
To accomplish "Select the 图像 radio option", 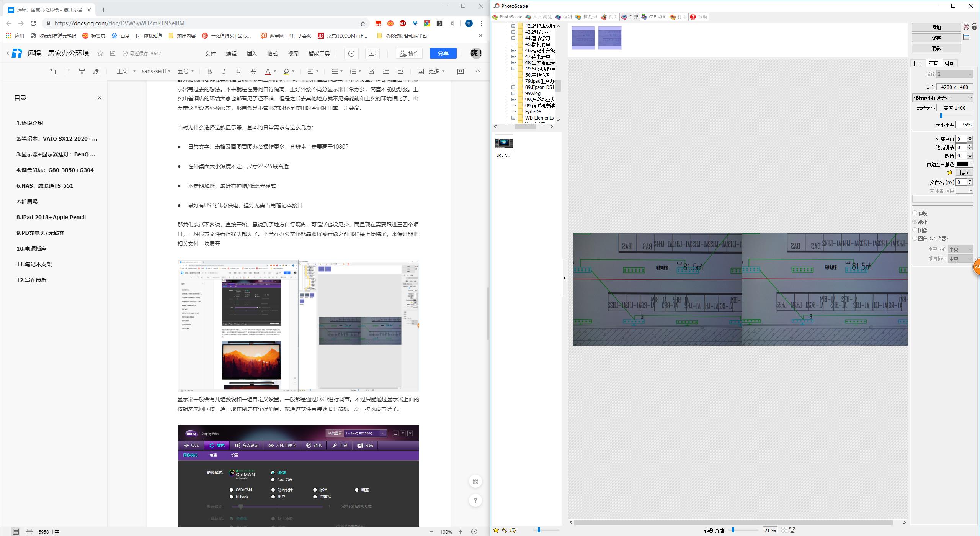I will click(x=915, y=230).
